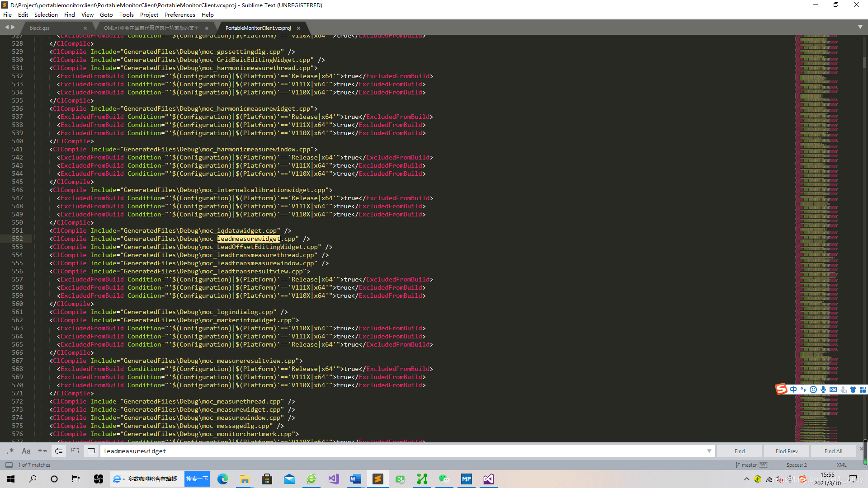Toggle case sensitive search option
The width and height of the screenshot is (868, 488).
pyautogui.click(x=26, y=451)
